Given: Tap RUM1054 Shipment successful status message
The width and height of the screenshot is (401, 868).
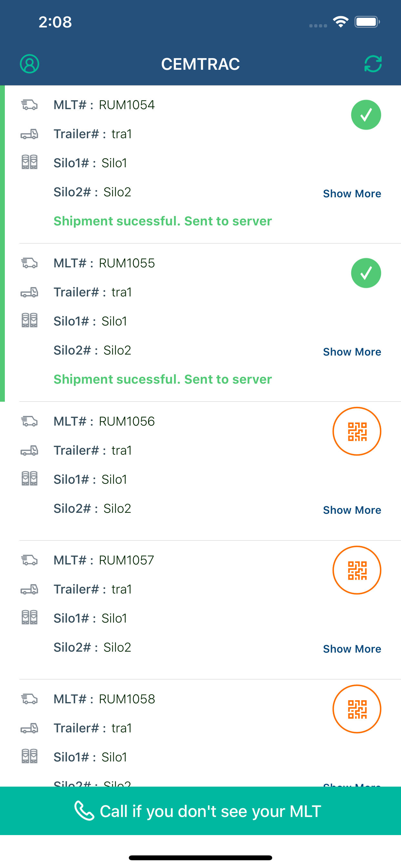Looking at the screenshot, I should click(162, 221).
